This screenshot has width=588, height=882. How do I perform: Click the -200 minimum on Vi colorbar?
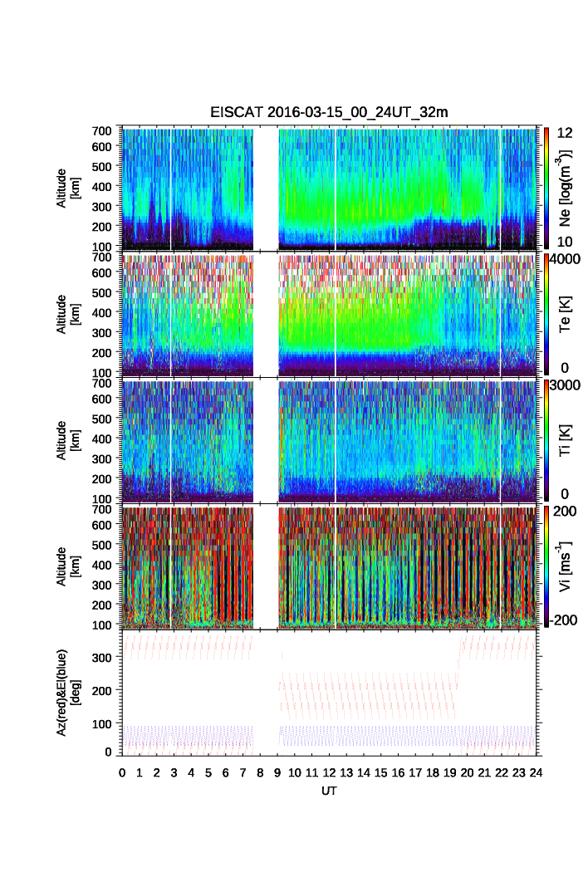(x=563, y=620)
